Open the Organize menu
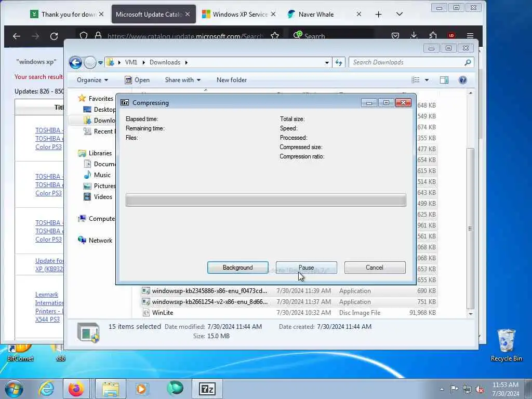Image resolution: width=532 pixels, height=399 pixels. click(92, 80)
